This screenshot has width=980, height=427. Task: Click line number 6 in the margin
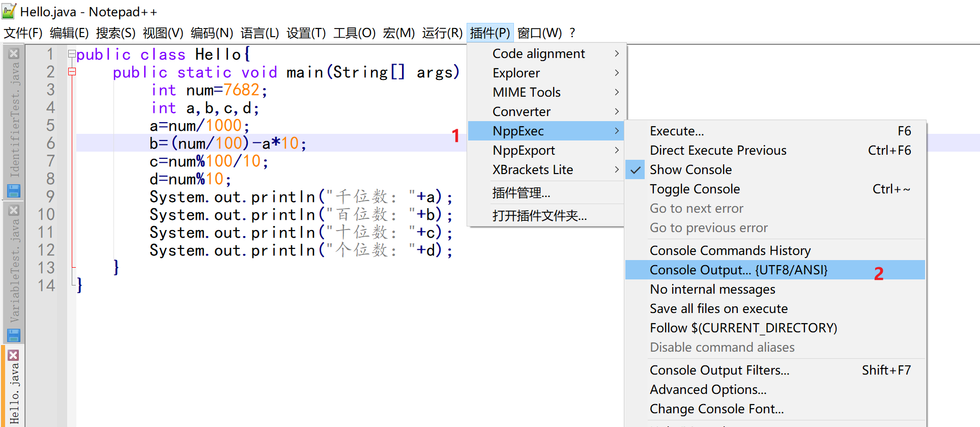50,143
